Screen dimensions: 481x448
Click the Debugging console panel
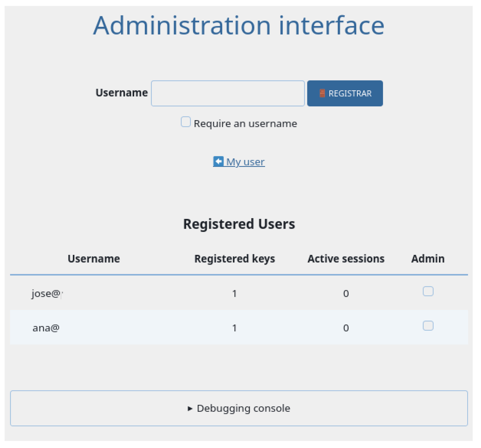click(x=239, y=408)
